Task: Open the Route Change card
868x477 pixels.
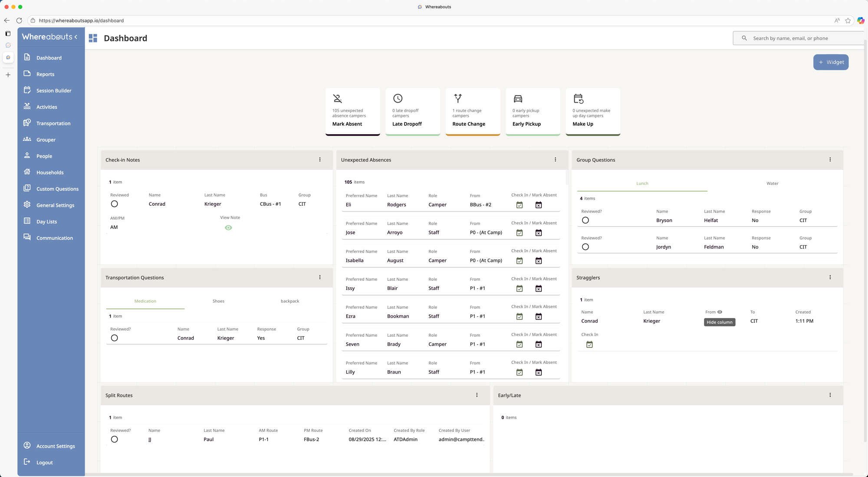Action: 473,112
